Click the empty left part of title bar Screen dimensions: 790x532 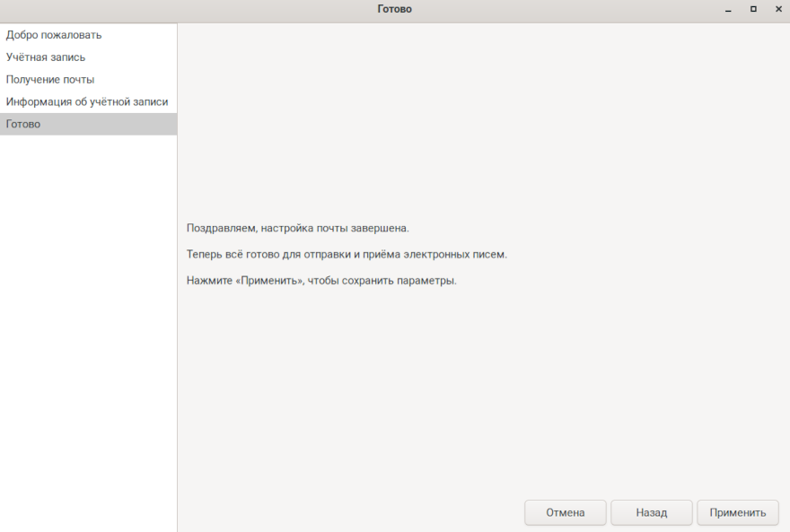135,9
